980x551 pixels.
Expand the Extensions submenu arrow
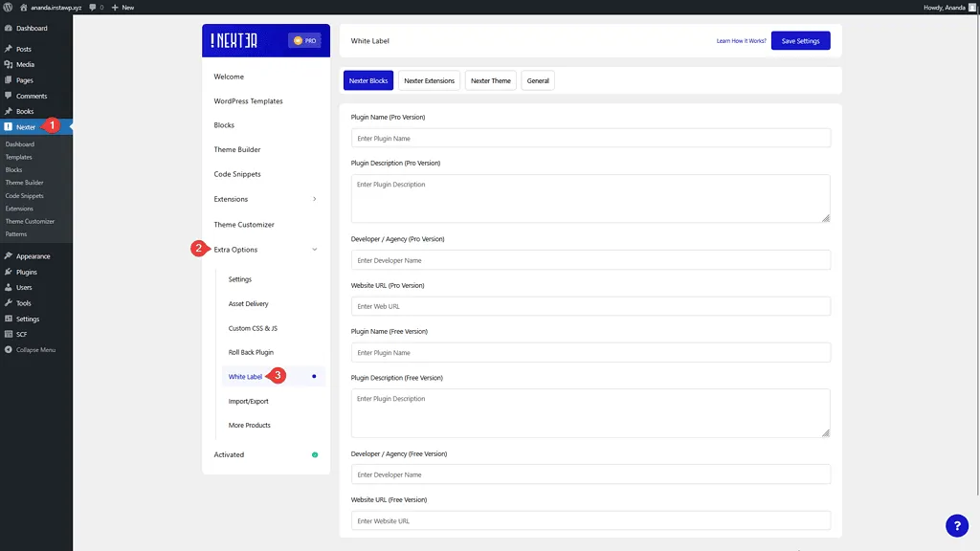pyautogui.click(x=315, y=199)
